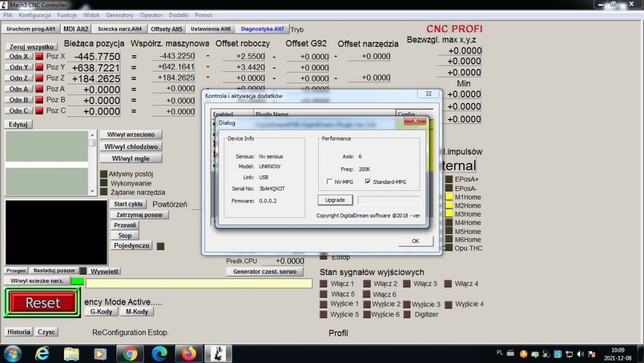
Task: Click the yellow command input field
Action: pos(199,284)
